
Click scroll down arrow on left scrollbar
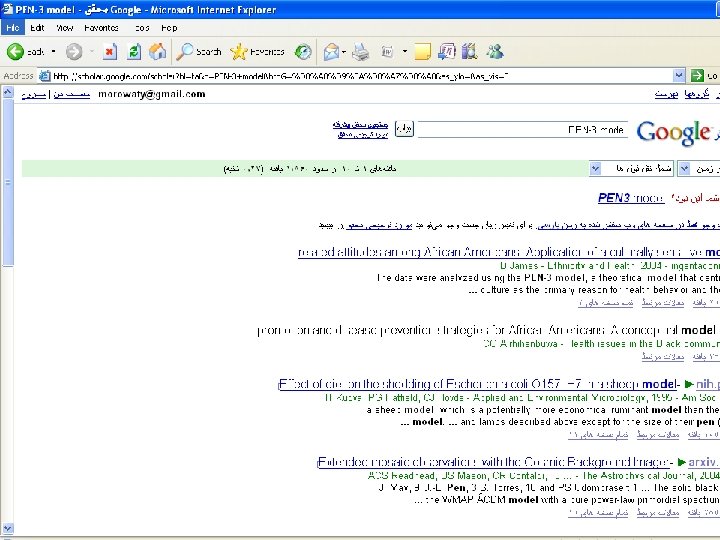(7, 528)
